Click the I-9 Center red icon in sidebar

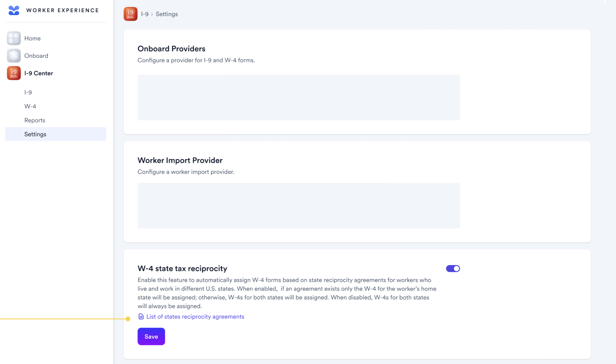(x=14, y=73)
